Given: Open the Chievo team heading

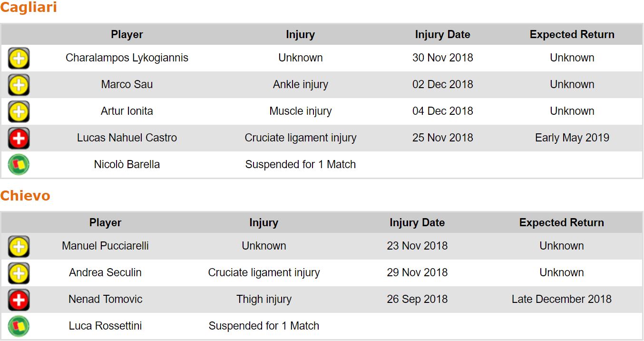Looking at the screenshot, I should click(25, 196).
